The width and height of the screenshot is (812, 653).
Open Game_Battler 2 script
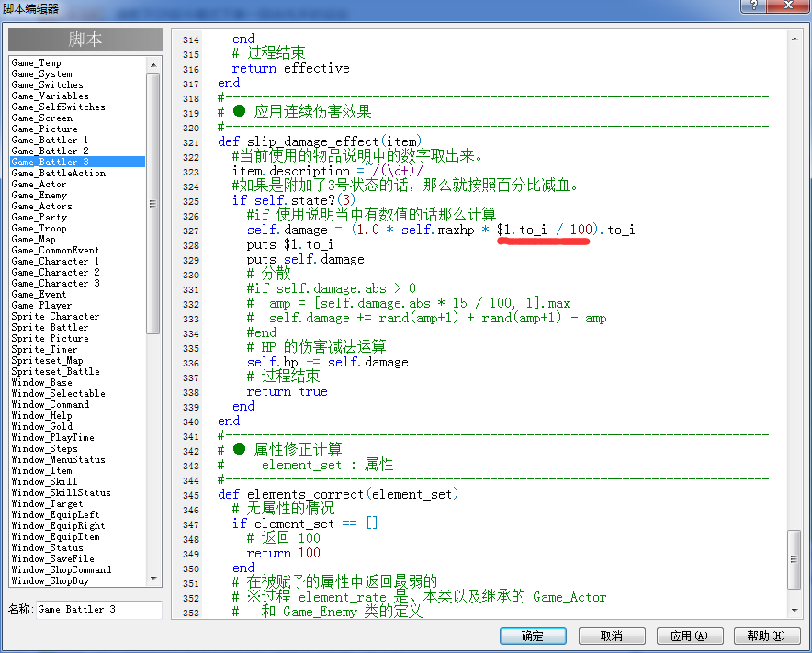(50, 151)
